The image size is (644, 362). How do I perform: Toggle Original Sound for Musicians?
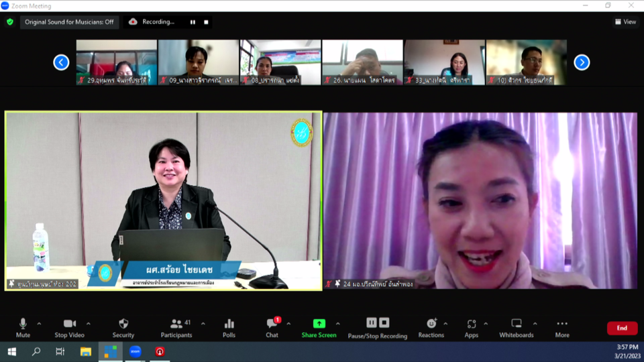tap(69, 22)
